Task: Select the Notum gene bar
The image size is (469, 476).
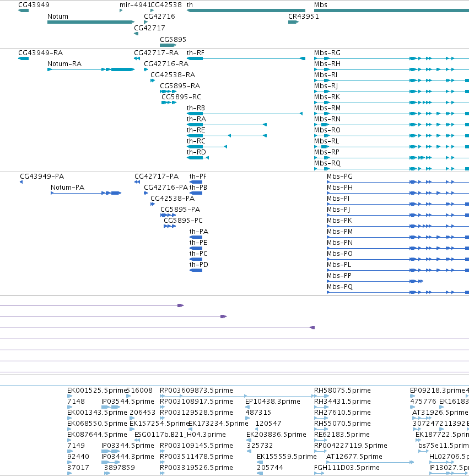Action: pyautogui.click(x=91, y=22)
